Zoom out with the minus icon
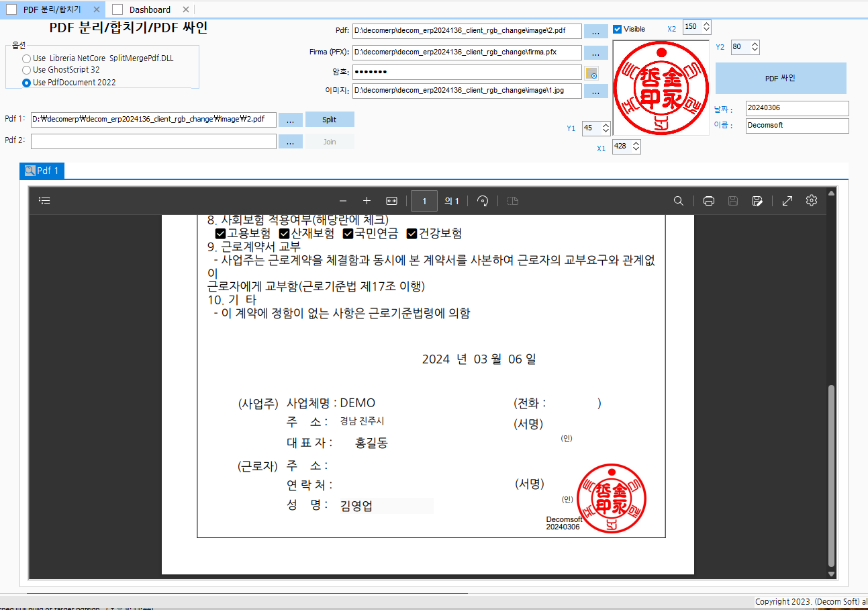This screenshot has width=868, height=610. tap(343, 201)
